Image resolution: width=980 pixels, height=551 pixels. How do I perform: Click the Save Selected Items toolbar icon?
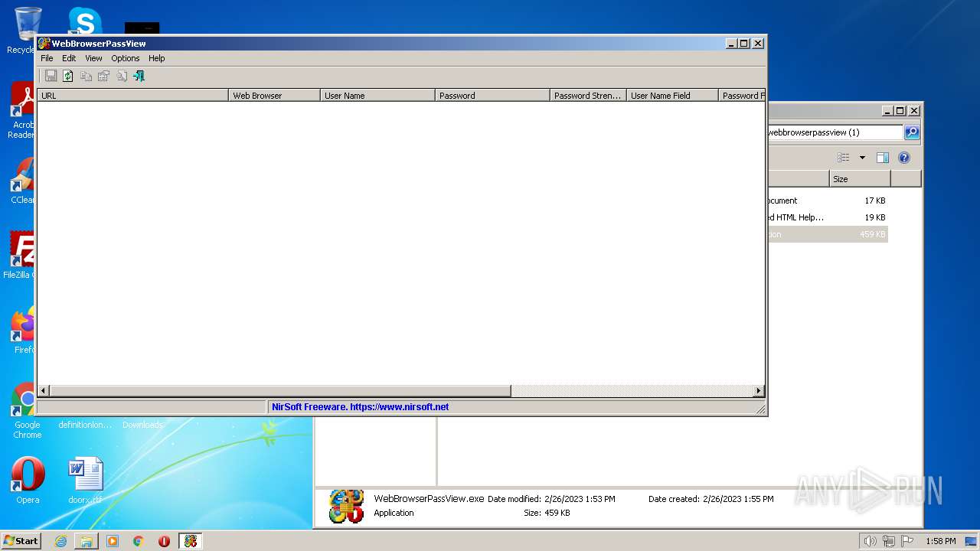(51, 76)
